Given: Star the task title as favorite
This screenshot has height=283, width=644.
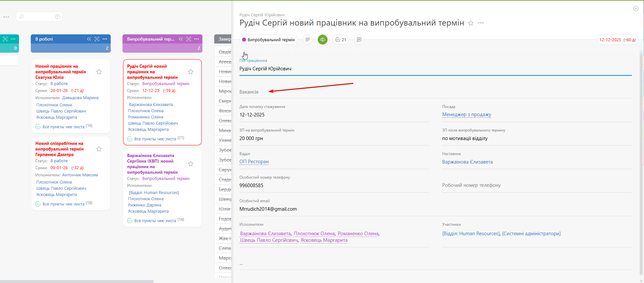Looking at the screenshot, I should coord(471,23).
